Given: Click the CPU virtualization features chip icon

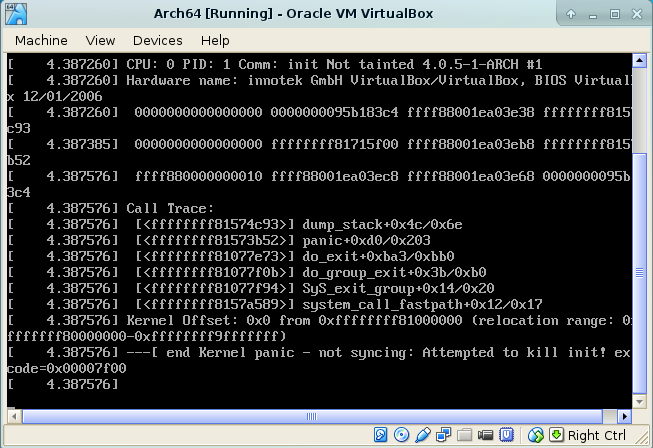Looking at the screenshot, I should pyautogui.click(x=506, y=435).
